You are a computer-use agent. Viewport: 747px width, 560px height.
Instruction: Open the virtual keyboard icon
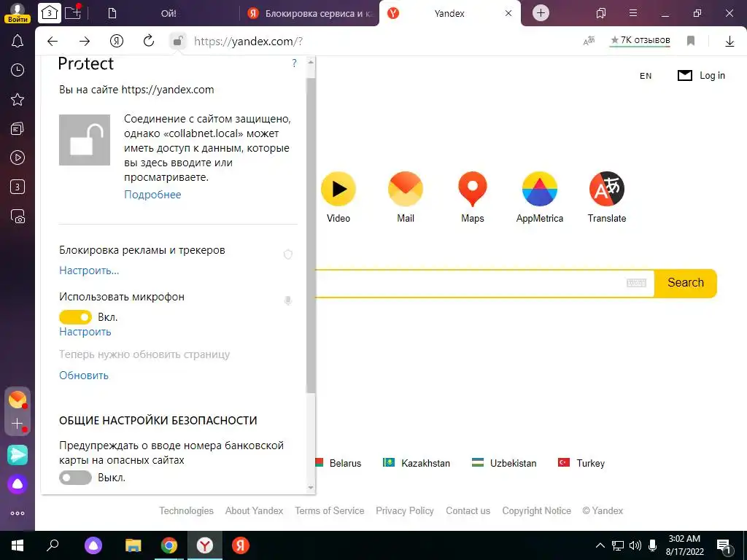(x=636, y=283)
